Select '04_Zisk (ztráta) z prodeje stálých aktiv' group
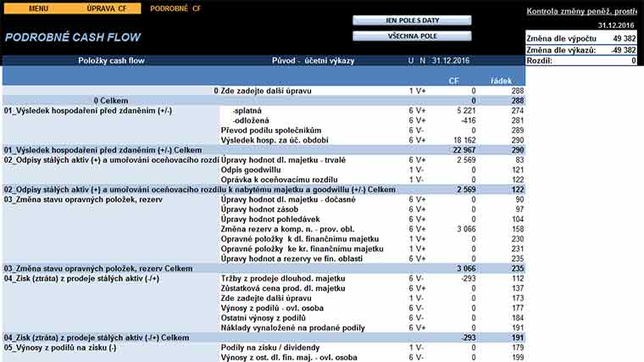The height and width of the screenshot is (362, 644). (x=81, y=278)
